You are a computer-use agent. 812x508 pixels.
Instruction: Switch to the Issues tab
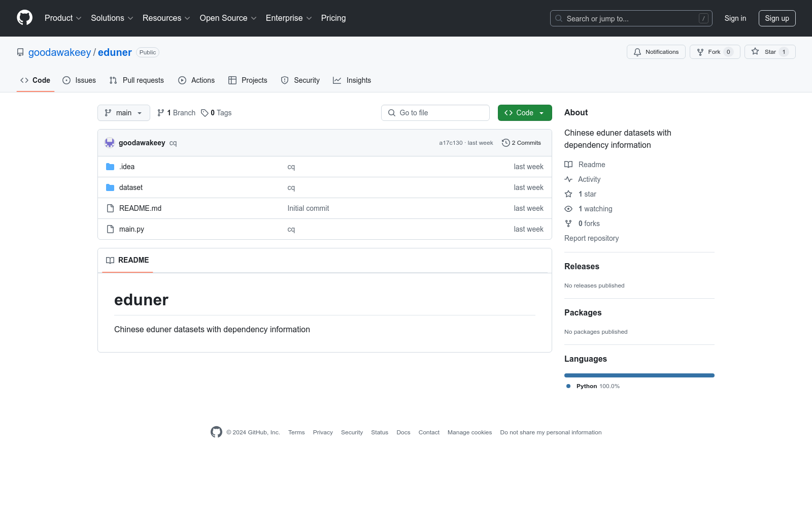click(x=79, y=80)
